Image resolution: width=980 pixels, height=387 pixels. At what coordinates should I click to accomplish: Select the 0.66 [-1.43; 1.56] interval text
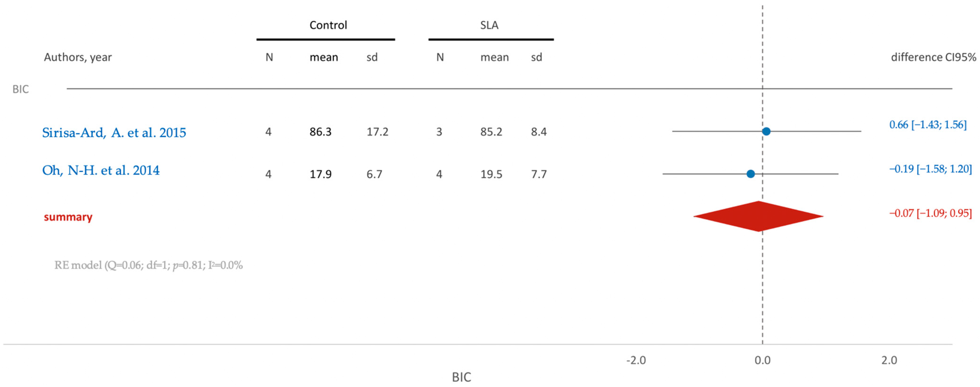pos(928,125)
